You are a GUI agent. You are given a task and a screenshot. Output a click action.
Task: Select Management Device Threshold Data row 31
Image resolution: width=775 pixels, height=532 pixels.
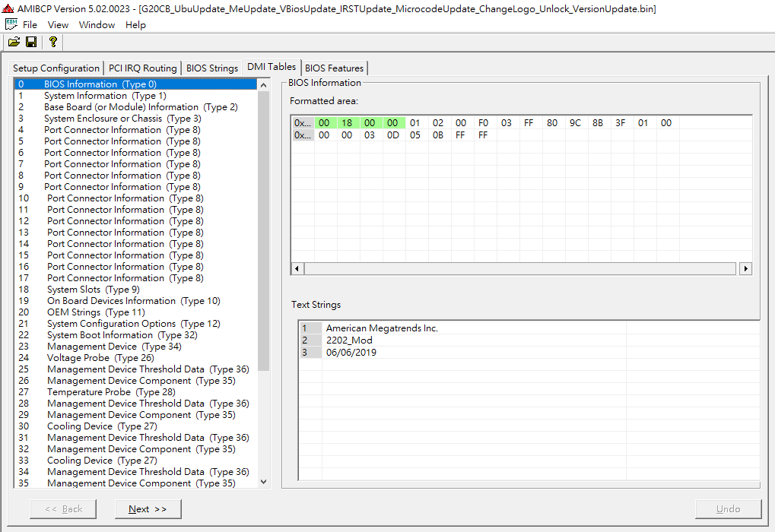(x=136, y=437)
